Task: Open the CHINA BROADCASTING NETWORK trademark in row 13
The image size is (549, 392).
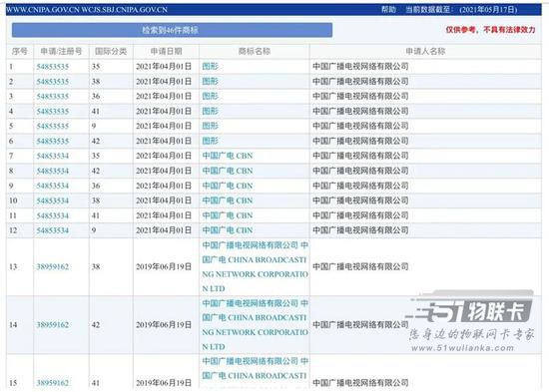Action: pyautogui.click(x=255, y=266)
